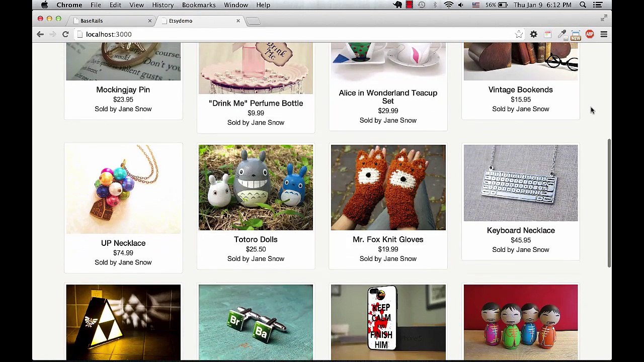Click the red filmstrip menu bar icon
The width and height of the screenshot is (644, 362).
tap(410, 5)
